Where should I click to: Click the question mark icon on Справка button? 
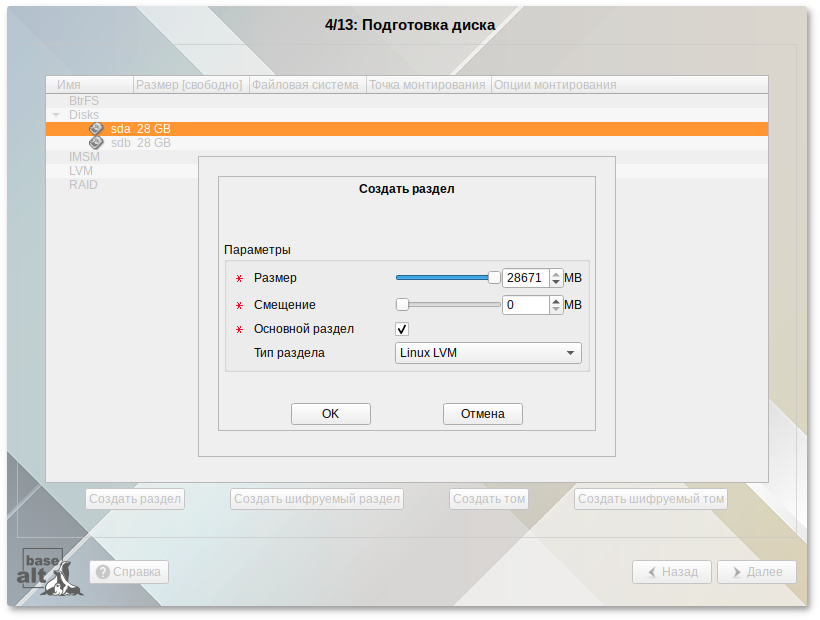(103, 572)
